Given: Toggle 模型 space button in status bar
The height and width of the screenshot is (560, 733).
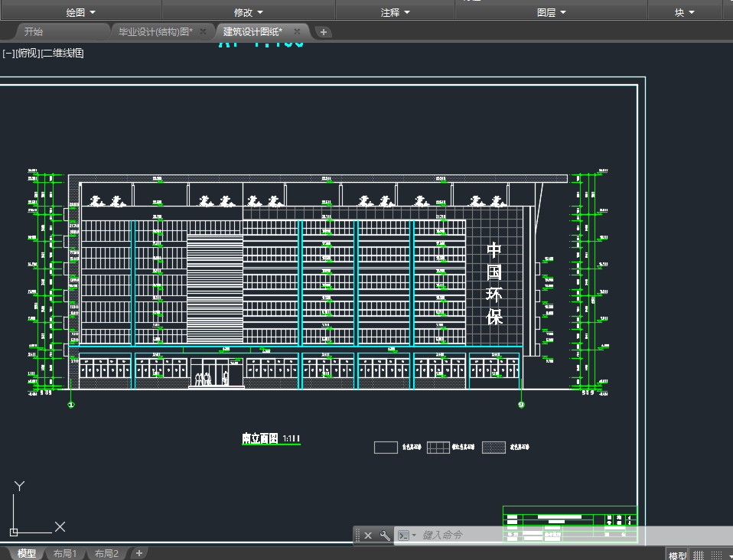Looking at the screenshot, I should (x=677, y=555).
